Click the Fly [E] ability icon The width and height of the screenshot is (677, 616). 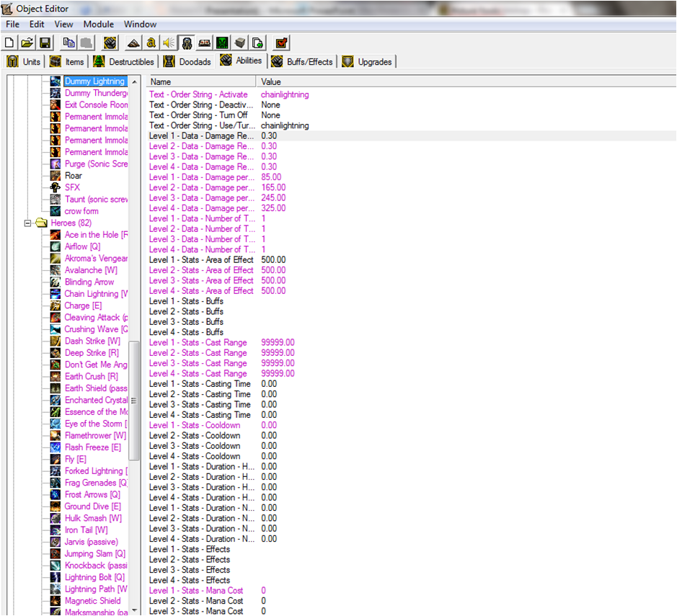[x=56, y=459]
